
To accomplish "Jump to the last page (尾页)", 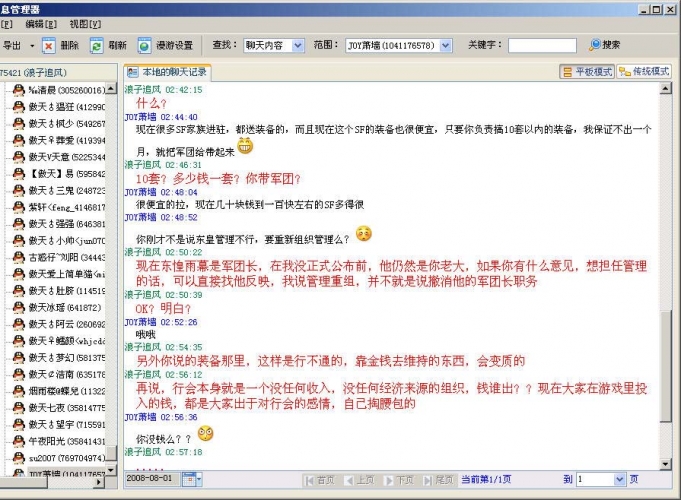I will [x=438, y=480].
